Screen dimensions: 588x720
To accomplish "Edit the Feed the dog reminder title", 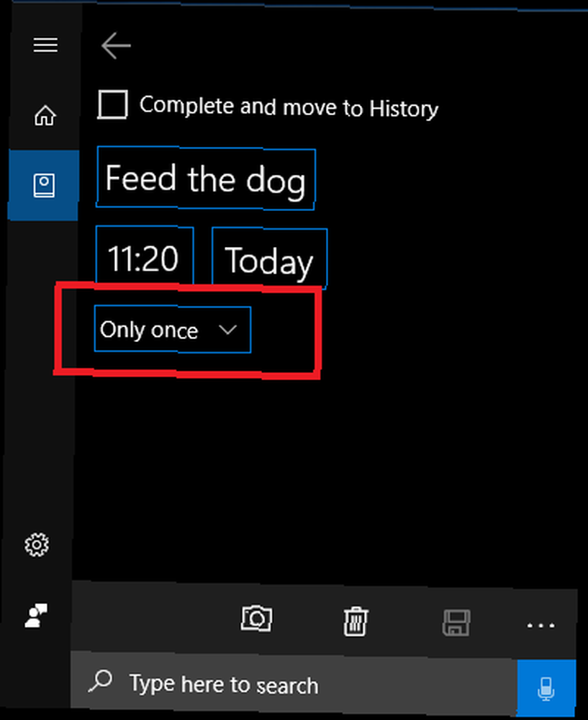I will 206,178.
